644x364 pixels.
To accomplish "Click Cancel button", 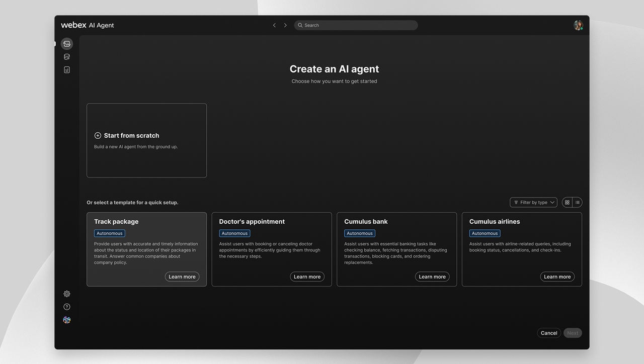I will pyautogui.click(x=549, y=333).
